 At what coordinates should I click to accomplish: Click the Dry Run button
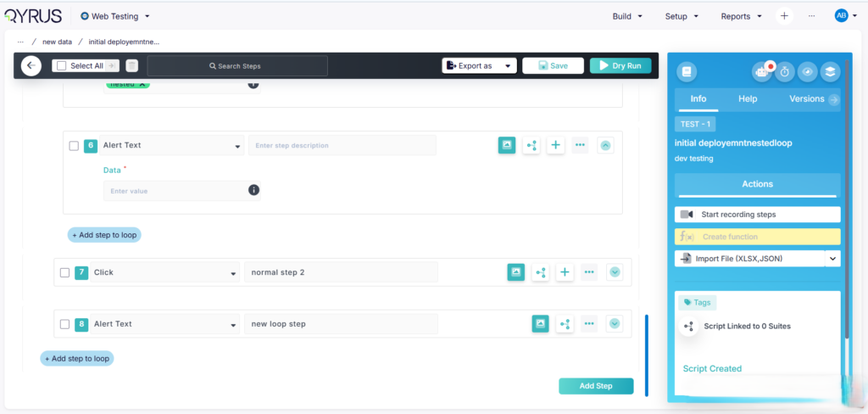coord(620,65)
